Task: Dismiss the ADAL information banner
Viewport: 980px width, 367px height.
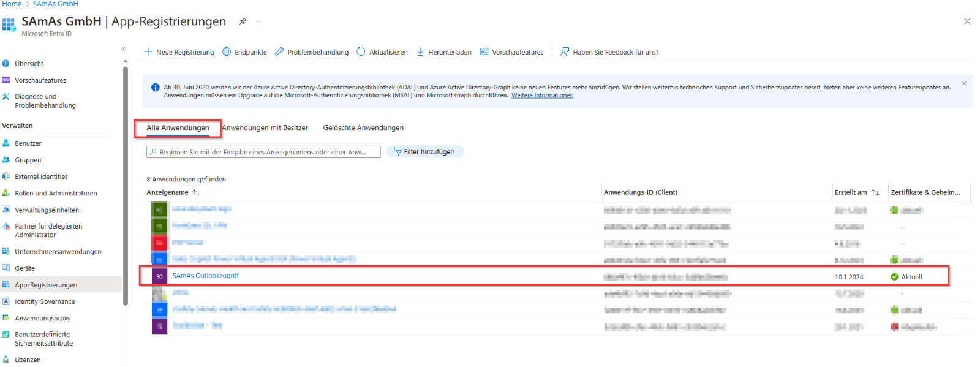Action: click(964, 83)
